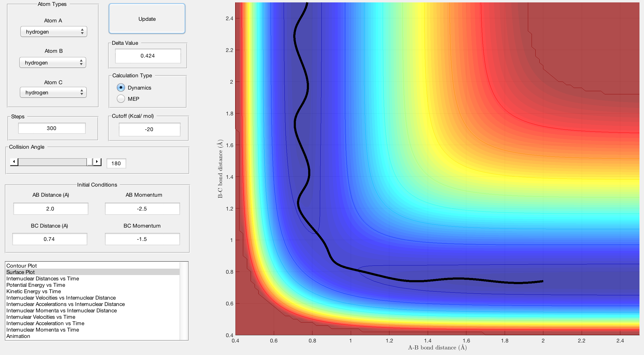
Task: Pick Animation in the plot list
Action: 18,336
